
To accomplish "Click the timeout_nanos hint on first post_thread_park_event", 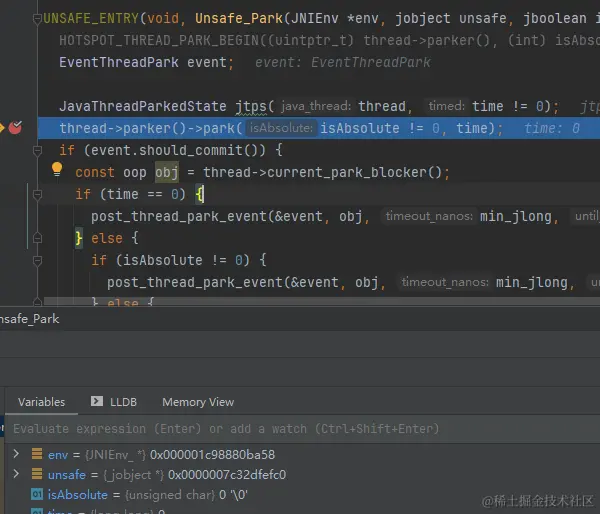I will pyautogui.click(x=429, y=216).
